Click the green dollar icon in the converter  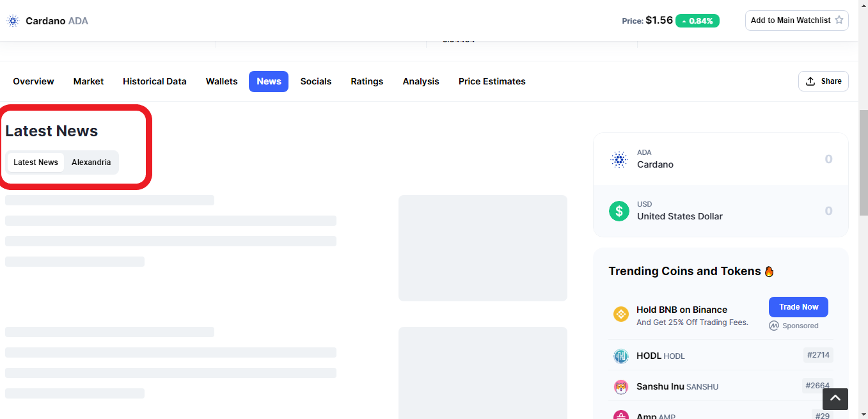[619, 210]
